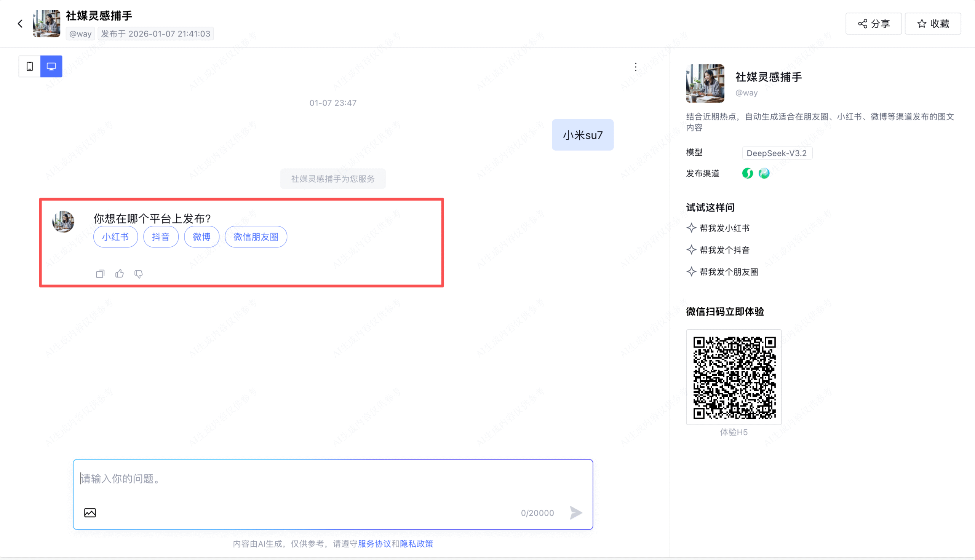This screenshot has height=560, width=975.
Task: Open the 服务协议 link
Action: pyautogui.click(x=374, y=544)
